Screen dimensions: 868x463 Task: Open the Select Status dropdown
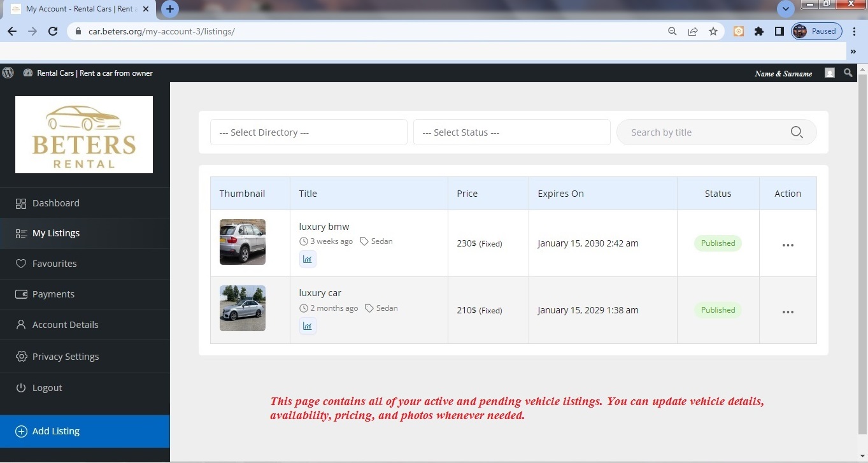[x=512, y=132]
